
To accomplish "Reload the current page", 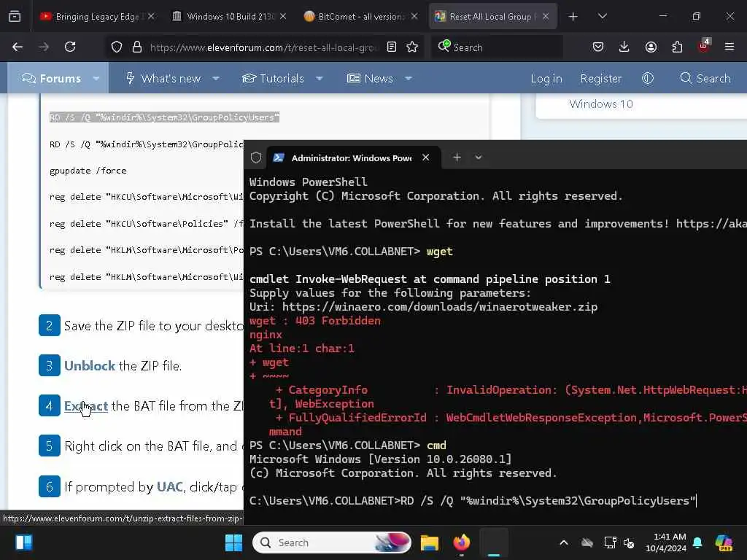I will point(70,47).
